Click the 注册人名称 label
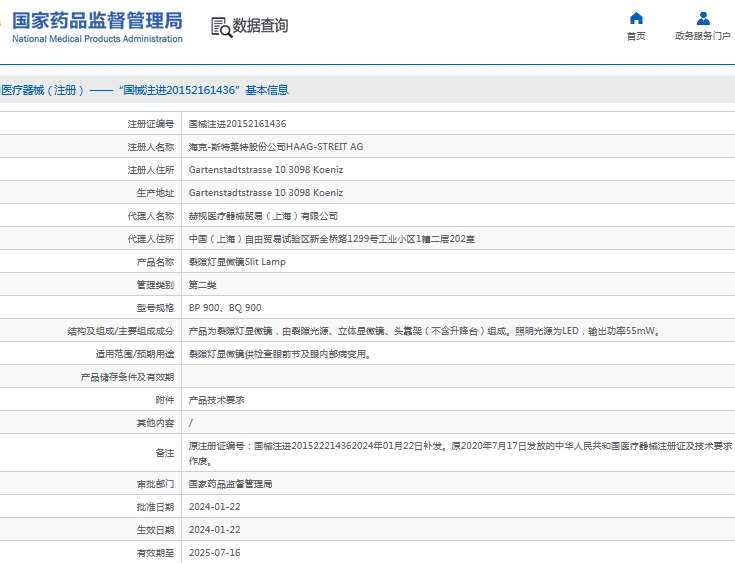This screenshot has width=735, height=563. pyautogui.click(x=150, y=147)
